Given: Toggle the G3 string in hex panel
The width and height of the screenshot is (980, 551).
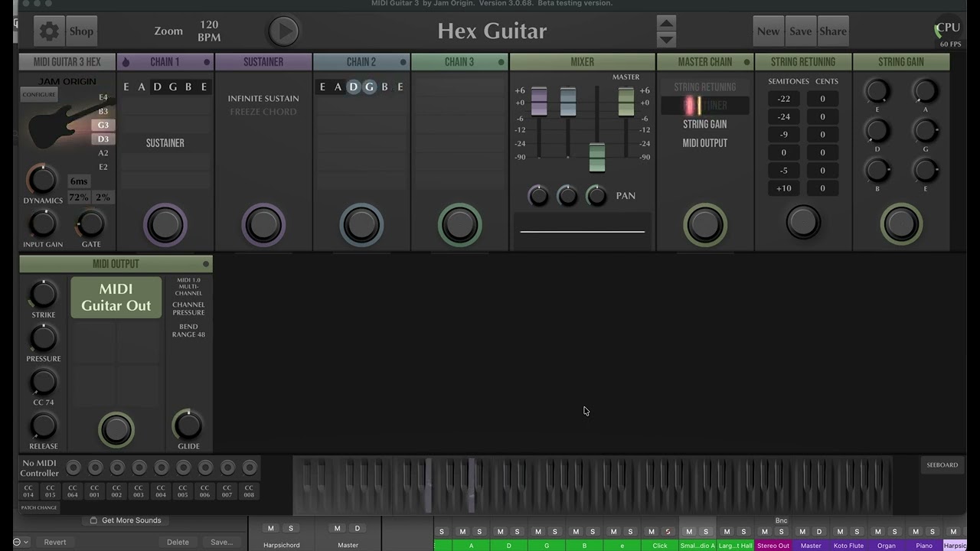Looking at the screenshot, I should pyautogui.click(x=103, y=126).
